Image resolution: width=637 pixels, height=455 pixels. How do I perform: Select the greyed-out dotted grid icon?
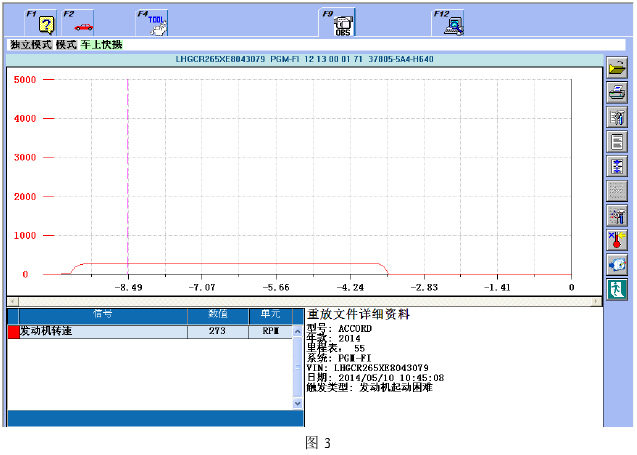[617, 191]
